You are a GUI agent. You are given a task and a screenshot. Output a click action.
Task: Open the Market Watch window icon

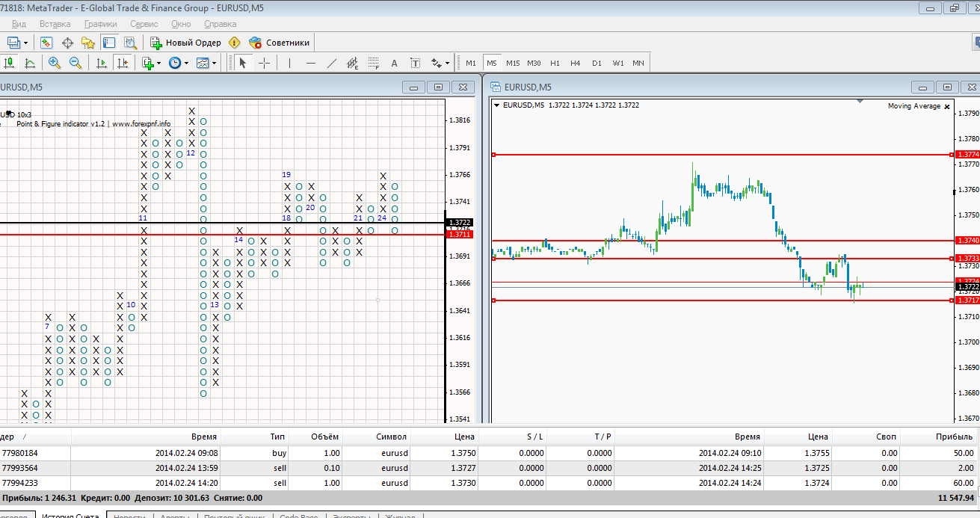[46, 43]
